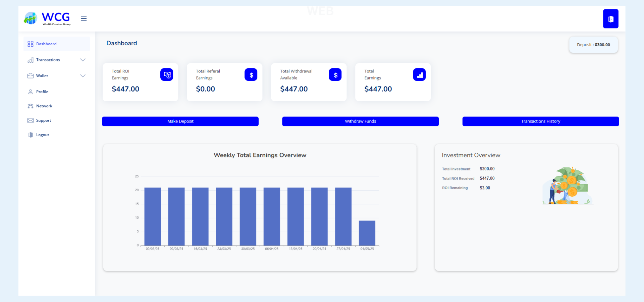Click the Total Referal Earnings dollar icon

tap(251, 75)
